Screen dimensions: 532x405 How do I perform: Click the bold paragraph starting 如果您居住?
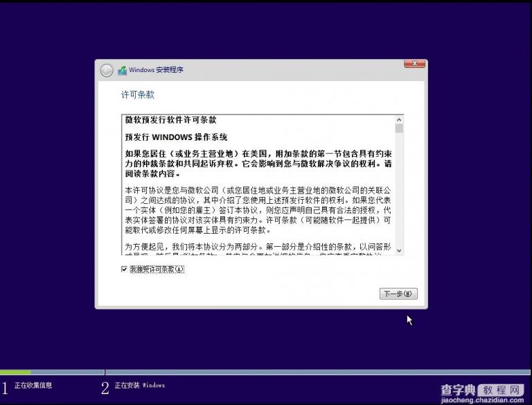click(x=258, y=164)
